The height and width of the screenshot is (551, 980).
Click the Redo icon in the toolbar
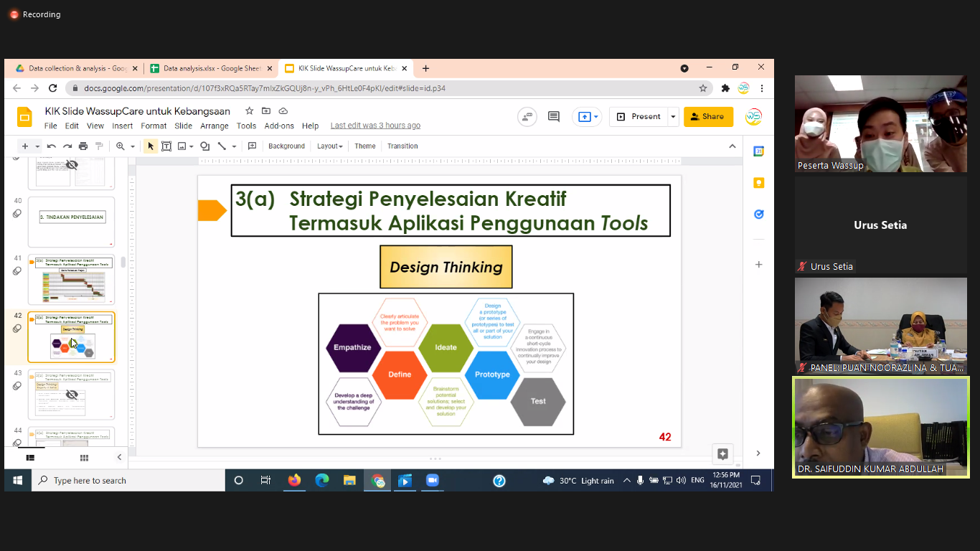click(67, 146)
